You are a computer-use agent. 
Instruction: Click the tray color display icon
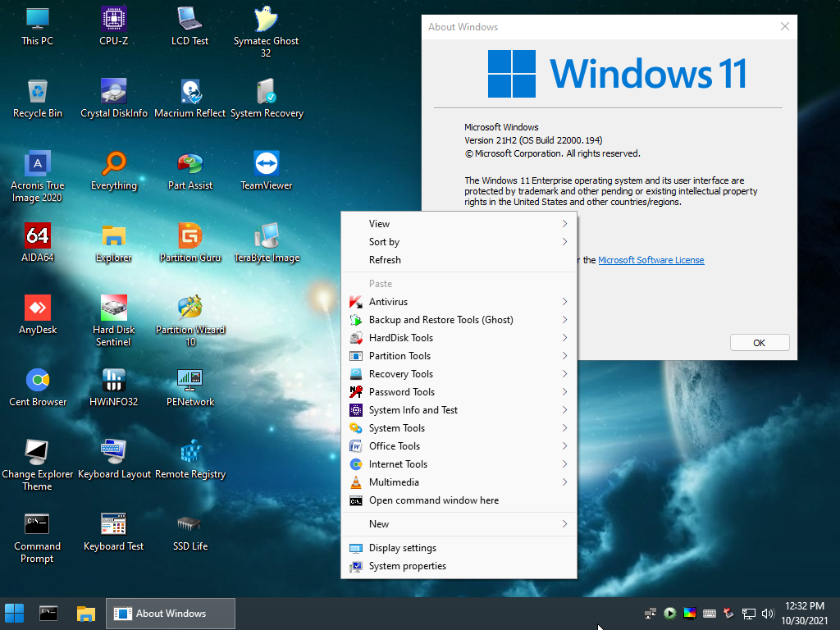pos(689,614)
